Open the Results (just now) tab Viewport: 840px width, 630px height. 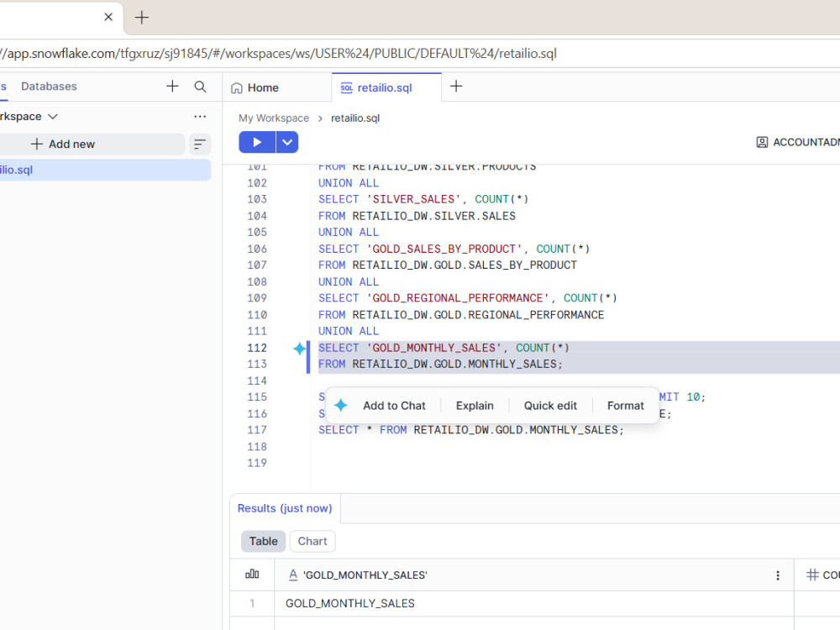click(x=285, y=508)
